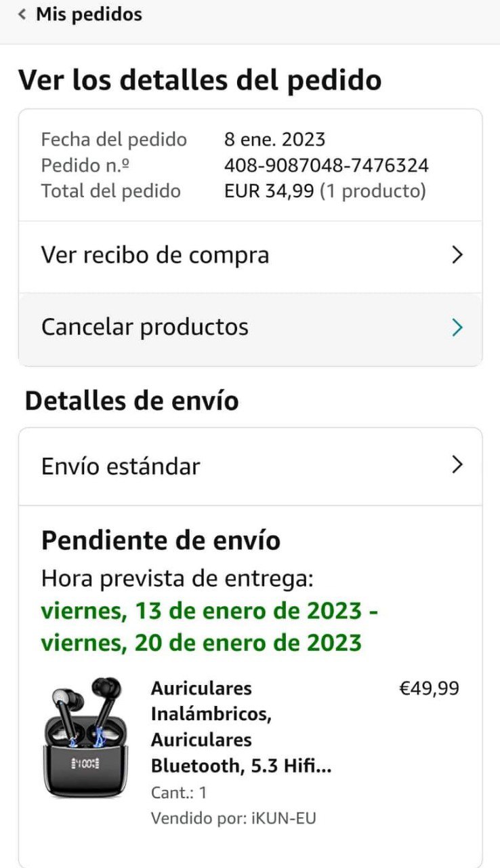
Task: Select Cancelar productos option
Action: [145, 328]
